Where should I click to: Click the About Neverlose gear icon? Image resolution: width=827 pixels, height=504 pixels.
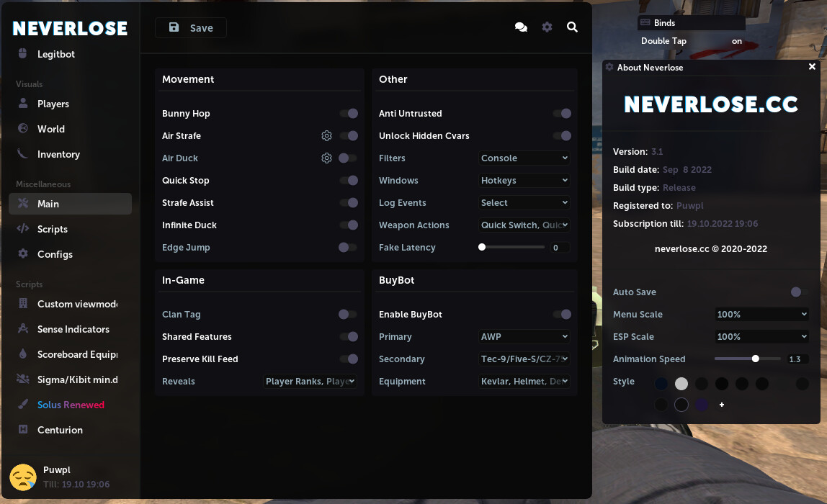pos(609,67)
